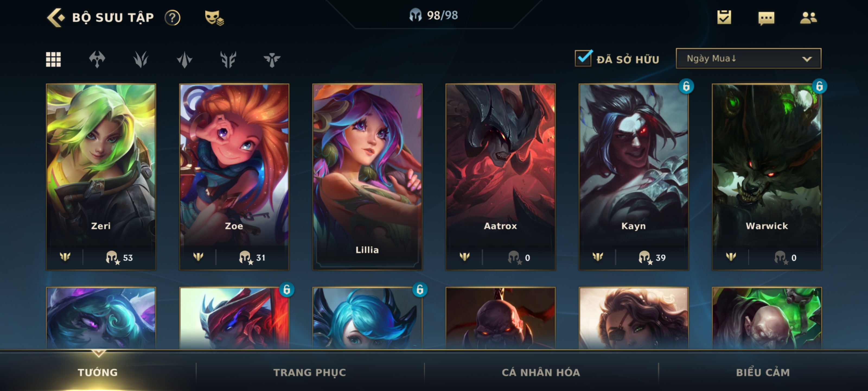Open the mask and coins icon
868x391 pixels.
click(x=214, y=18)
